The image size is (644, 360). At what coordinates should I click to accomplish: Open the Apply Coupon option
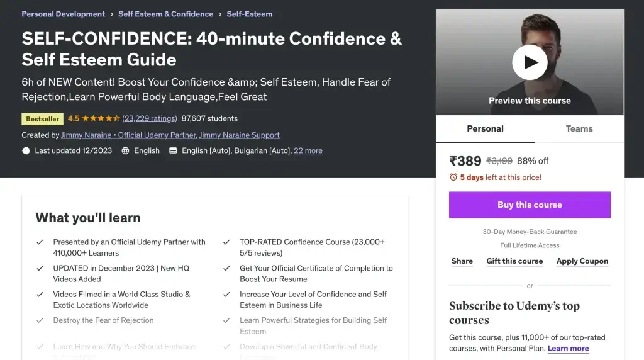pos(582,261)
